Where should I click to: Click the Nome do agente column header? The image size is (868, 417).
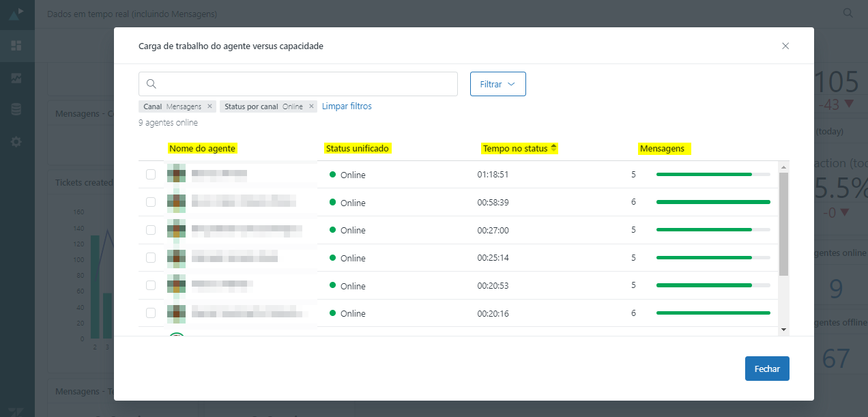pos(203,148)
